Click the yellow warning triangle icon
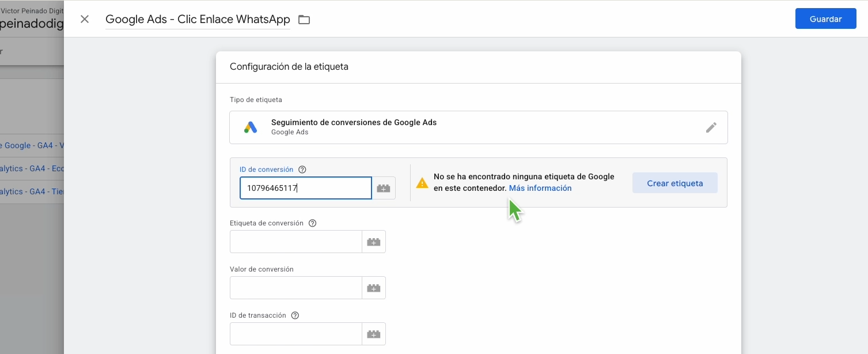The image size is (868, 354). pyautogui.click(x=422, y=183)
